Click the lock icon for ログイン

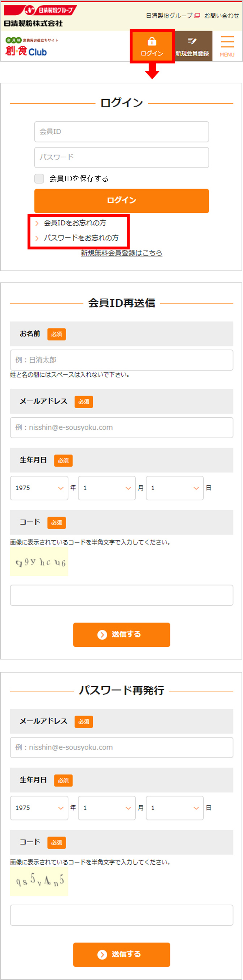[x=152, y=41]
